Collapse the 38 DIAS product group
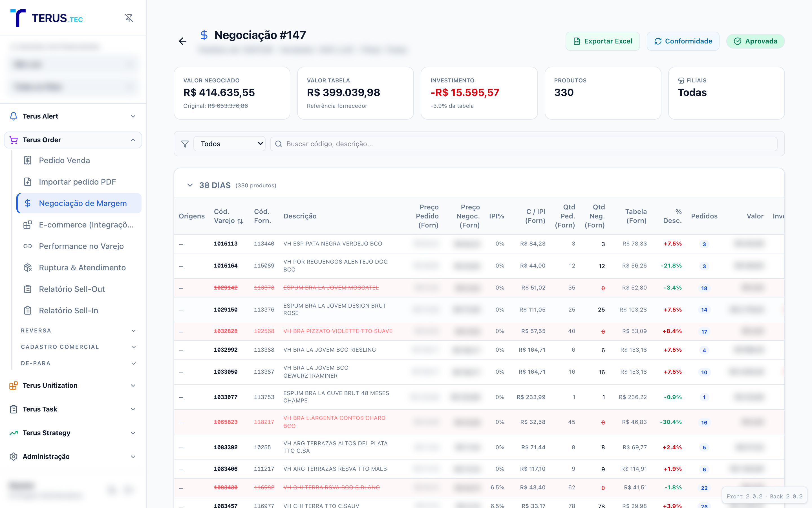812x508 pixels. pos(190,185)
